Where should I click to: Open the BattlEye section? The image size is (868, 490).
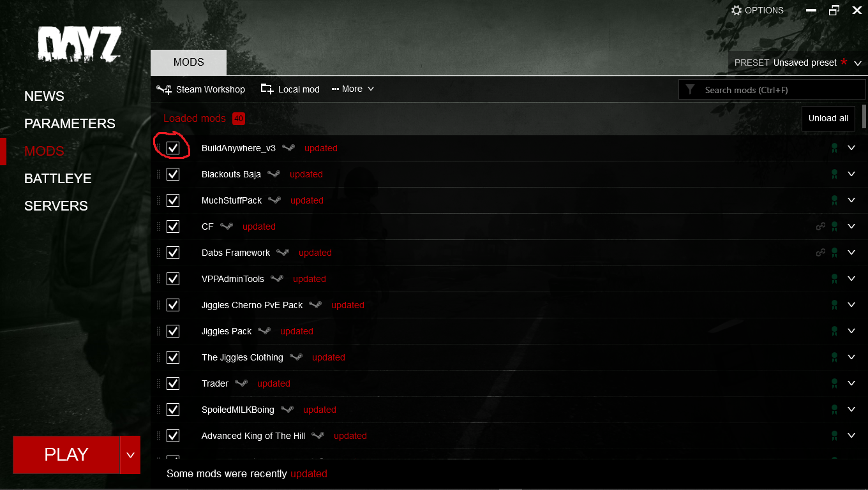(58, 179)
